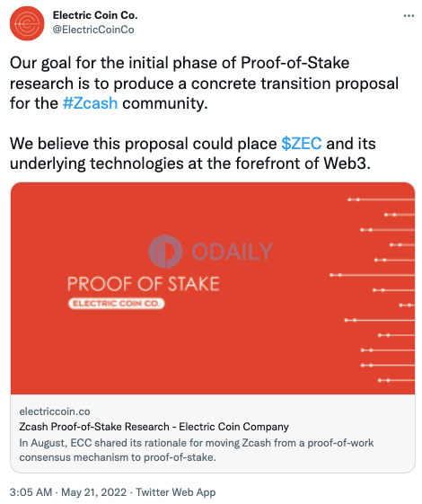Click the ODAILY circular emblem icon
The height and width of the screenshot is (504, 422).
point(165,252)
